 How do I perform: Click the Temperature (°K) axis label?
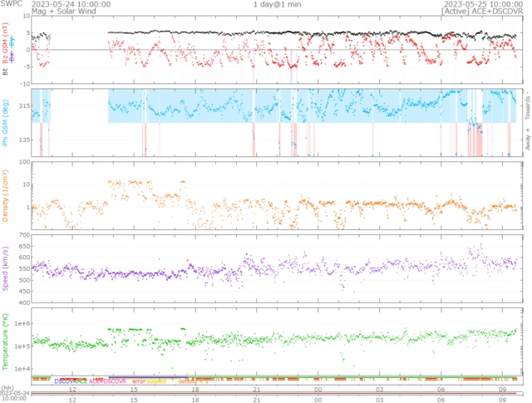tap(6, 342)
